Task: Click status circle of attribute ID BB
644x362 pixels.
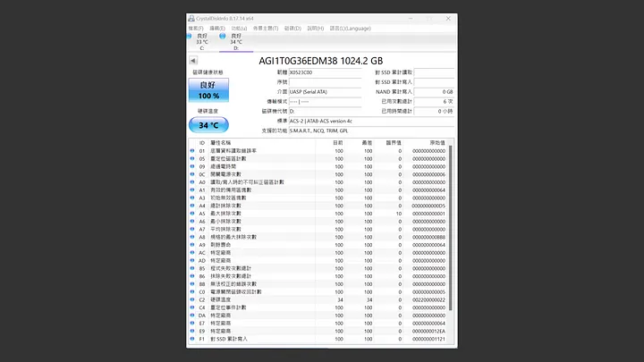Action: pos(192,283)
